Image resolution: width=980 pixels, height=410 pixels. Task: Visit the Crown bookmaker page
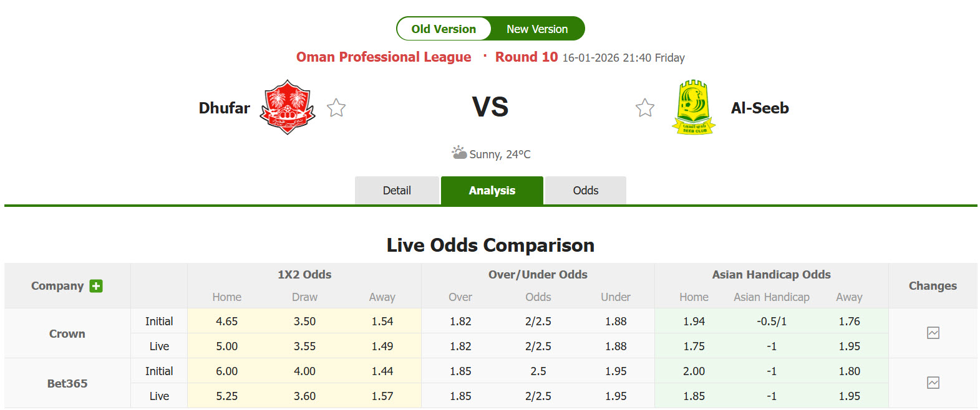click(66, 333)
